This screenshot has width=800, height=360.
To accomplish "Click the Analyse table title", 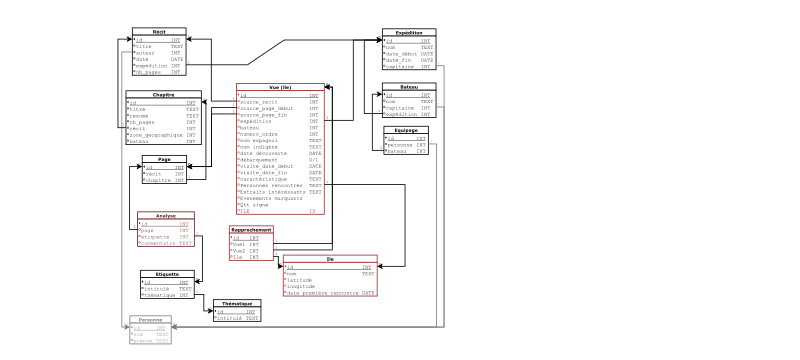I will (x=166, y=216).
